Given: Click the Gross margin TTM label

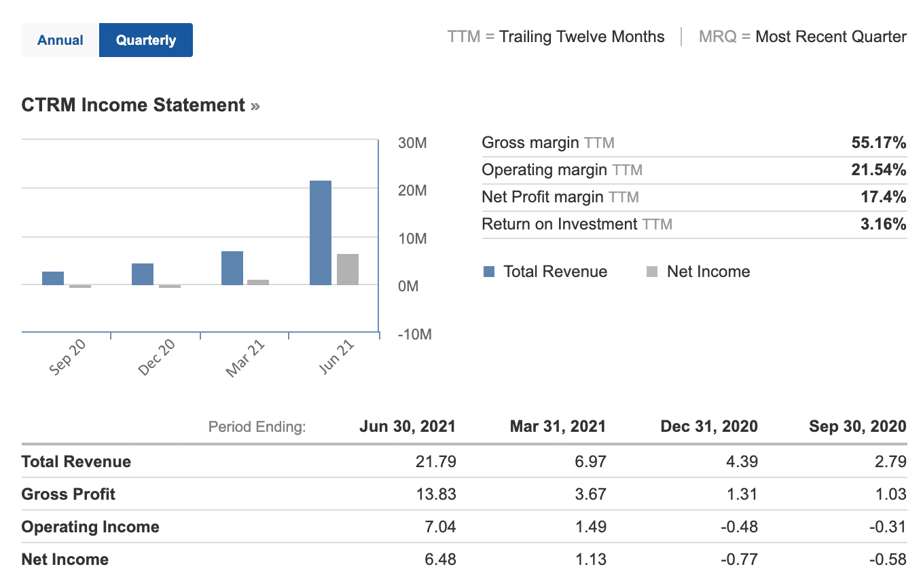Looking at the screenshot, I should [548, 143].
